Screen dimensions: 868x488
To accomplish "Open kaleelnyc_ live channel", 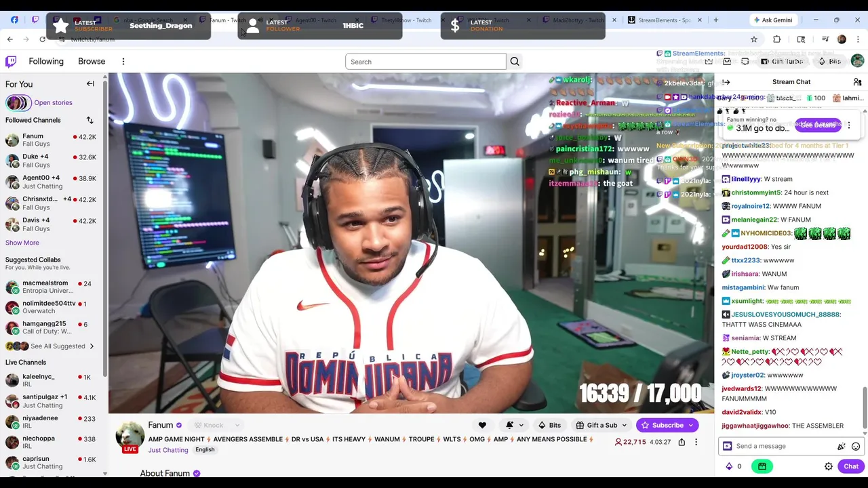I will (52, 380).
